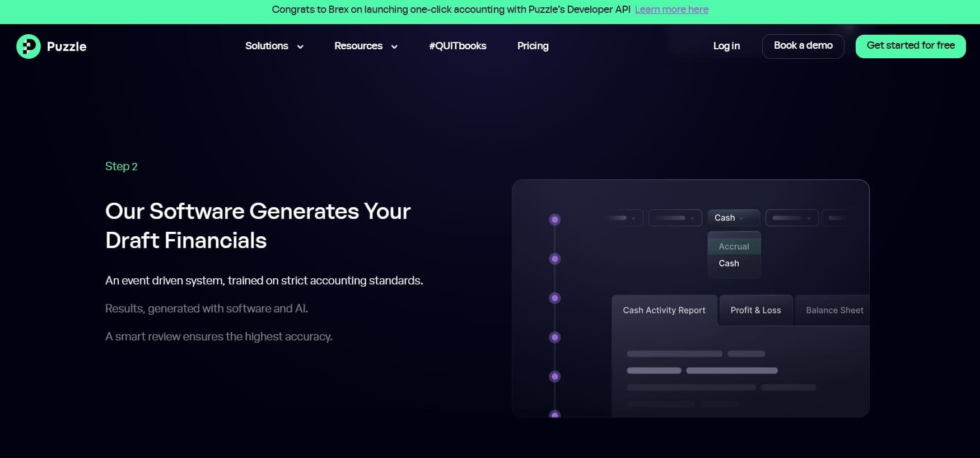Open the Balance Sheet tab

click(x=834, y=310)
